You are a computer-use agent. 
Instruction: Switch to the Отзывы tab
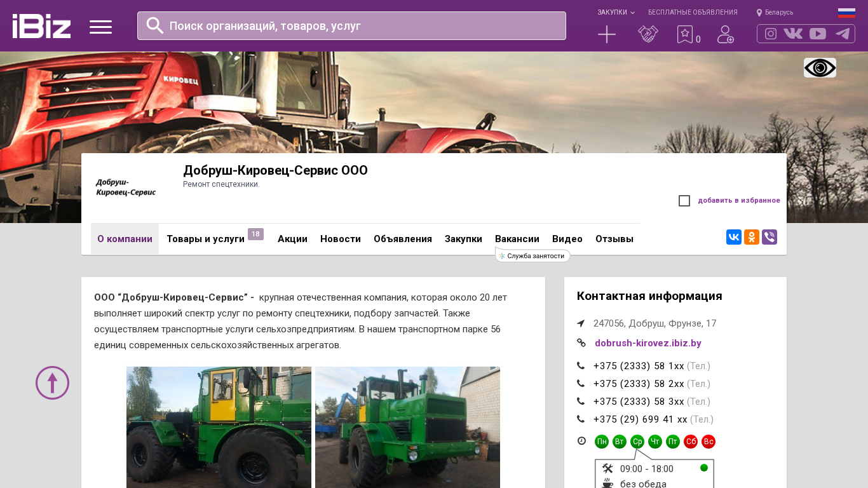point(614,239)
